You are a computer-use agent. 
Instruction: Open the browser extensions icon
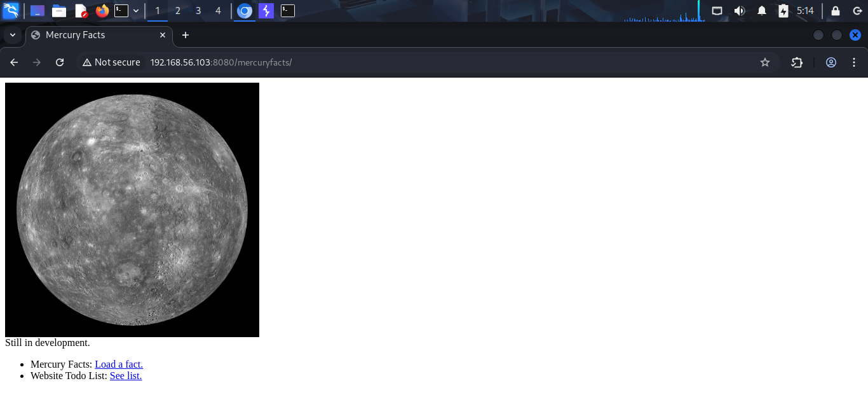797,62
